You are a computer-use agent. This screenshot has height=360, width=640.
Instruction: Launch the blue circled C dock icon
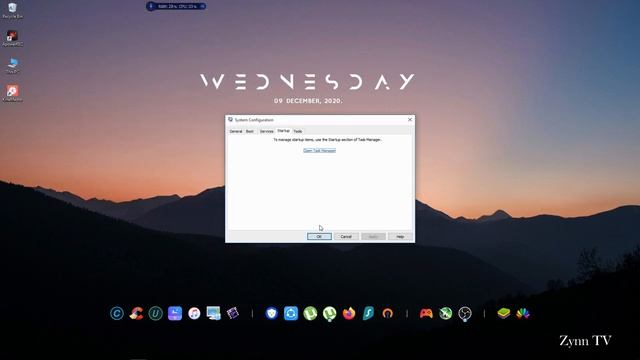pyautogui.click(x=117, y=313)
